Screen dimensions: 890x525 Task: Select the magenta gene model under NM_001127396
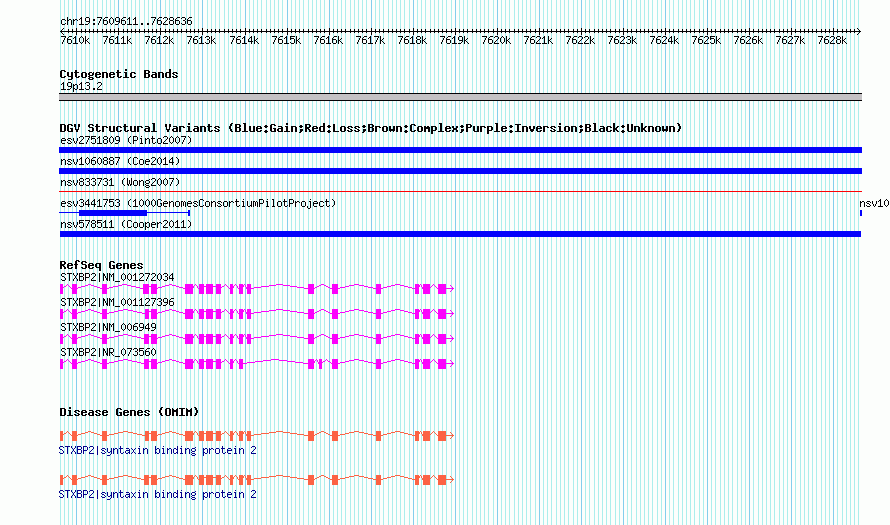point(257,314)
